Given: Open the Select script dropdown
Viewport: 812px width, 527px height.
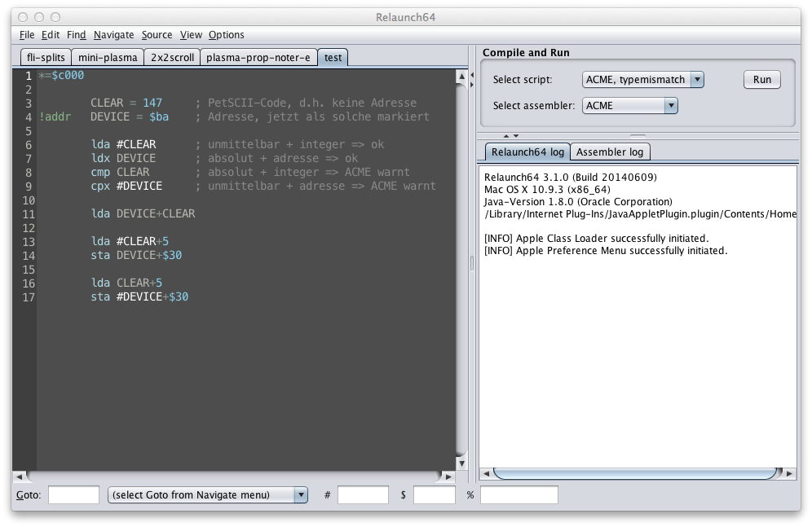Looking at the screenshot, I should pyautogui.click(x=644, y=80).
